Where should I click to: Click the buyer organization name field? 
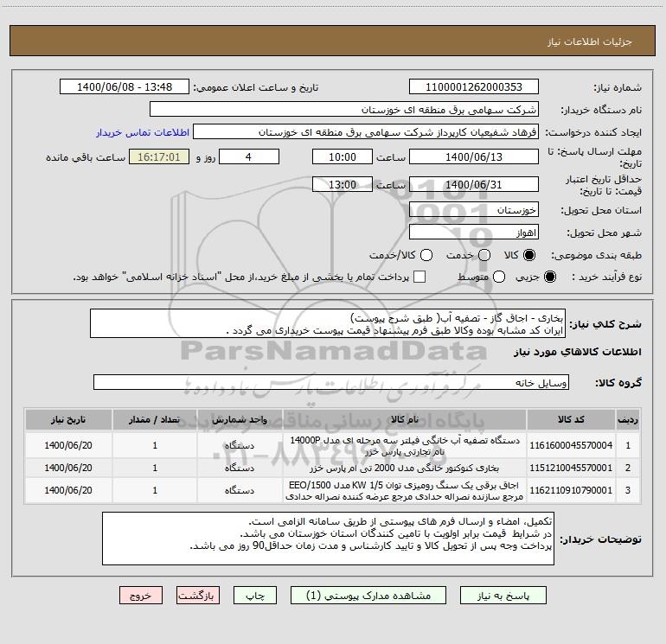pyautogui.click(x=344, y=110)
